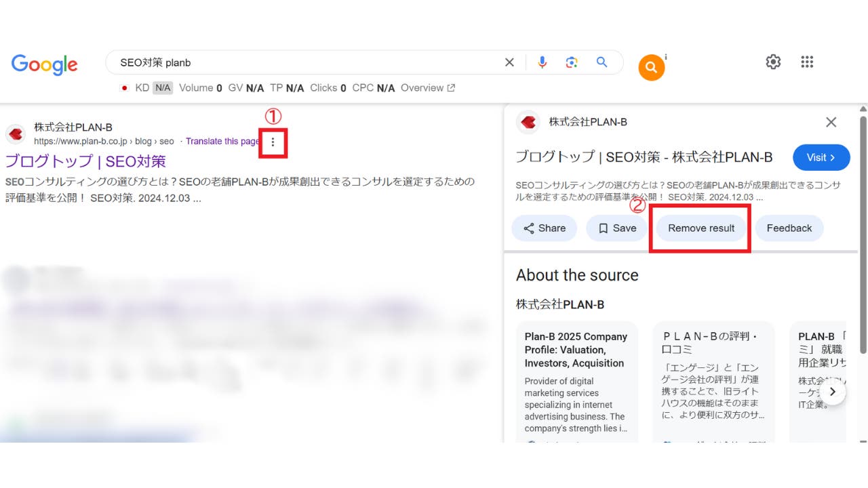Image resolution: width=868 pixels, height=488 pixels.
Task: Click CPC N/A metric
Action: (x=374, y=88)
